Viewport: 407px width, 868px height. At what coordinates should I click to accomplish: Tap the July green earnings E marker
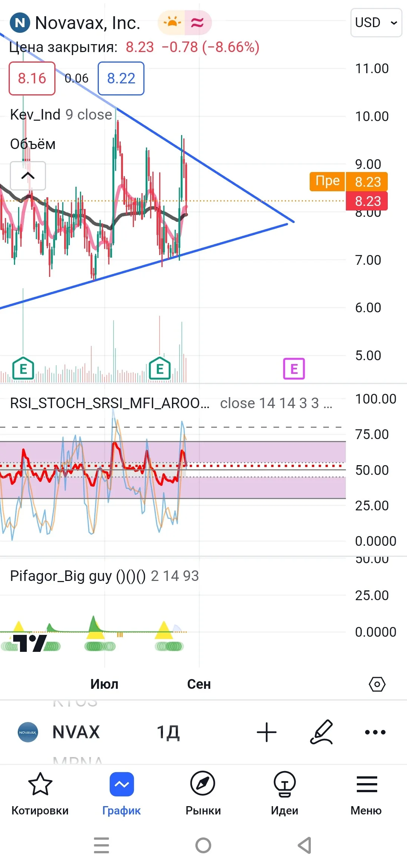tap(23, 368)
